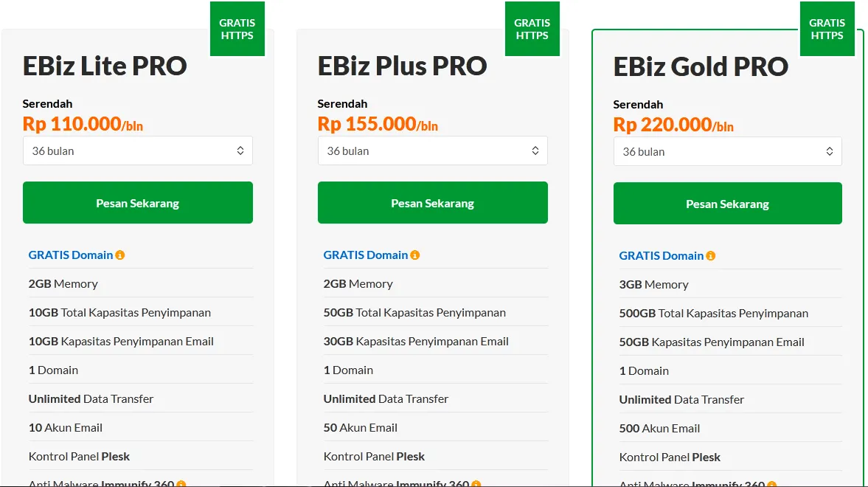
Task: Open the 36 bulan dropdown for EBiz Gold PRO
Action: (x=728, y=151)
